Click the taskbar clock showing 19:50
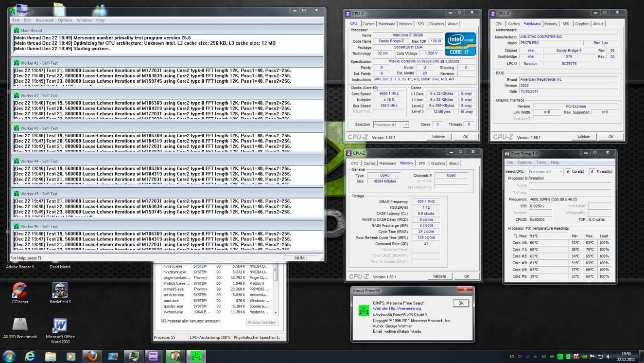Viewport: 644px width, 363px height. [x=626, y=357]
